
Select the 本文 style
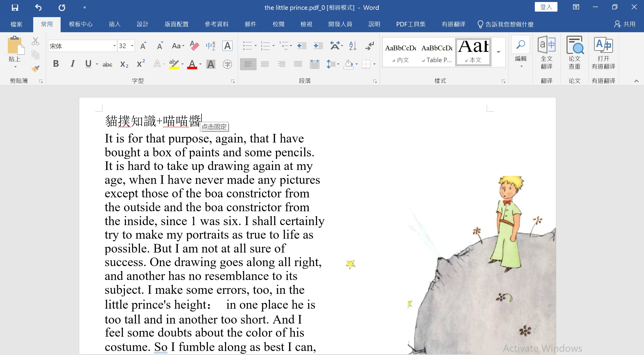[x=473, y=52]
